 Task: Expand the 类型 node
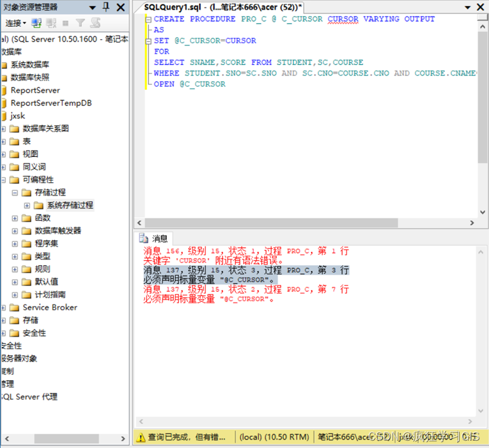15,257
